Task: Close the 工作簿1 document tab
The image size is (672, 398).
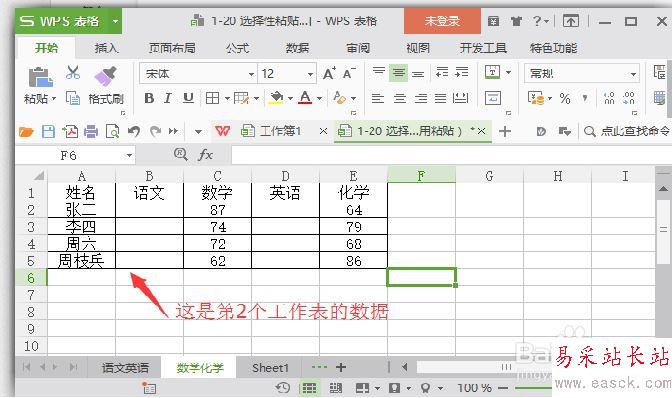Action: (x=323, y=131)
